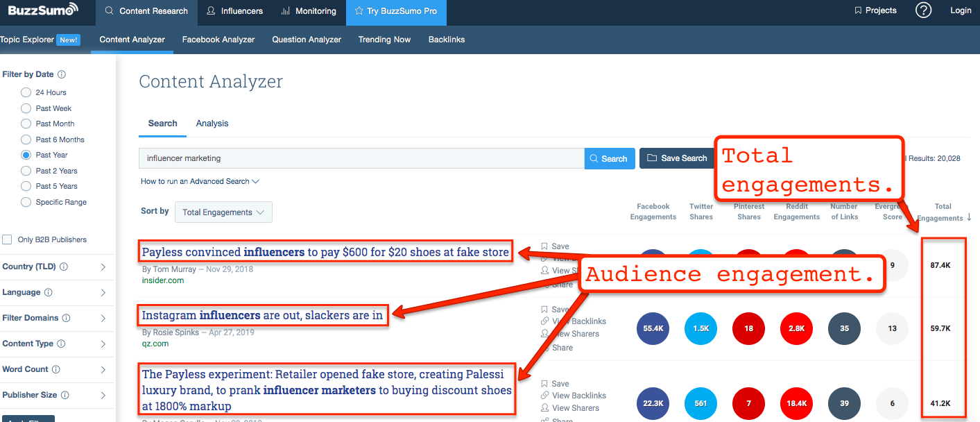Expand How to run an Advanced Search
The image size is (980, 422).
[x=200, y=181]
